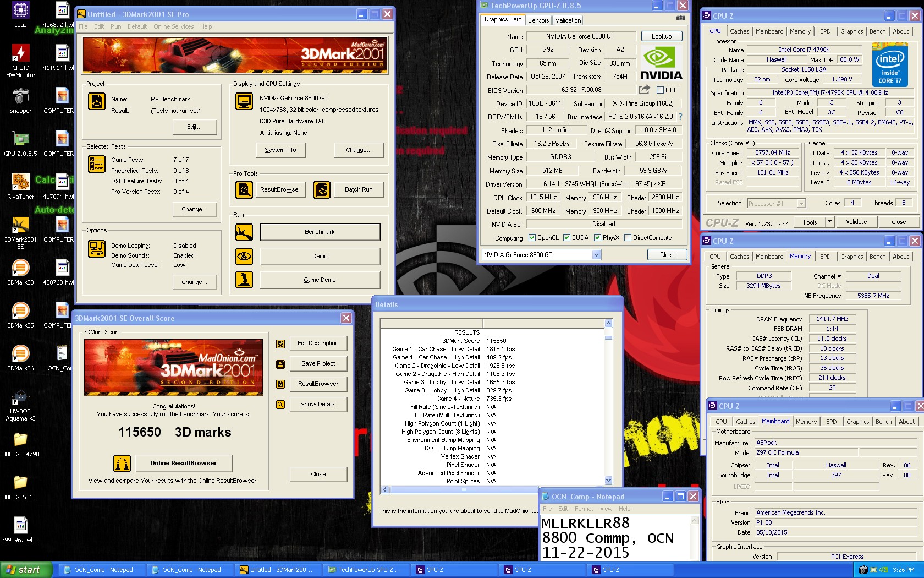Click the Selected Tests list icon
The height and width of the screenshot is (578, 924).
click(x=97, y=164)
